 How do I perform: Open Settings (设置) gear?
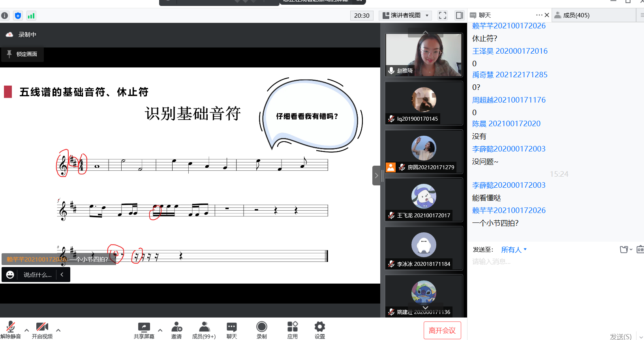pyautogui.click(x=319, y=330)
